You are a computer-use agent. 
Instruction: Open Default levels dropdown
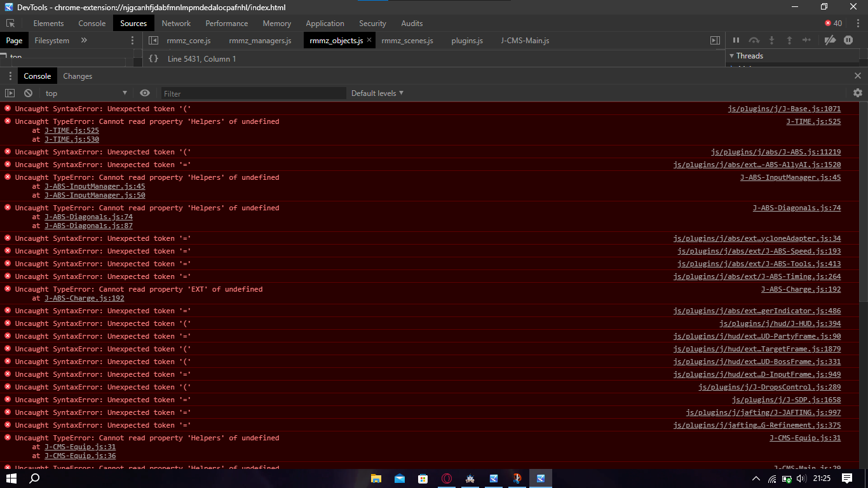(377, 93)
